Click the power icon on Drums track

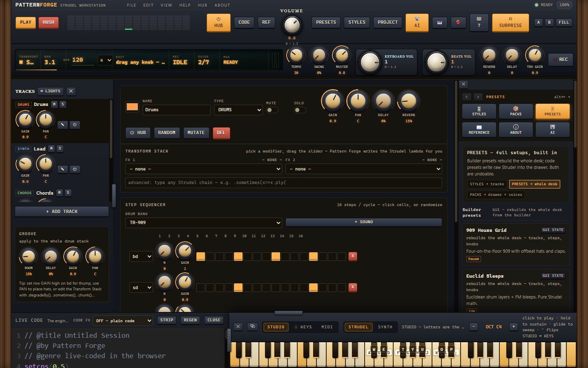point(75,125)
